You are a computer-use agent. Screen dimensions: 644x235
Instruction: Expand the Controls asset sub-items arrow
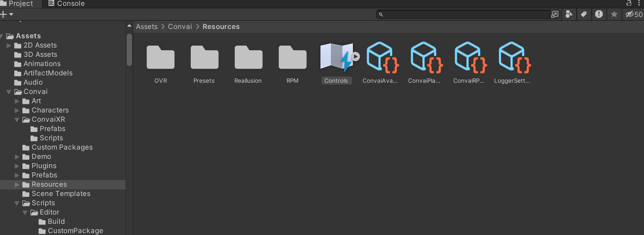[x=356, y=56]
